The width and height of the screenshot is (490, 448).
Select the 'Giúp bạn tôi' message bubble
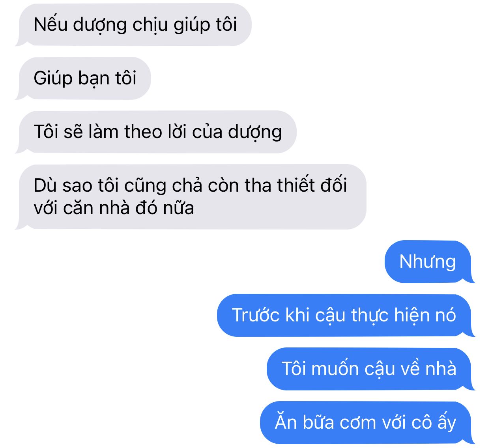click(83, 78)
